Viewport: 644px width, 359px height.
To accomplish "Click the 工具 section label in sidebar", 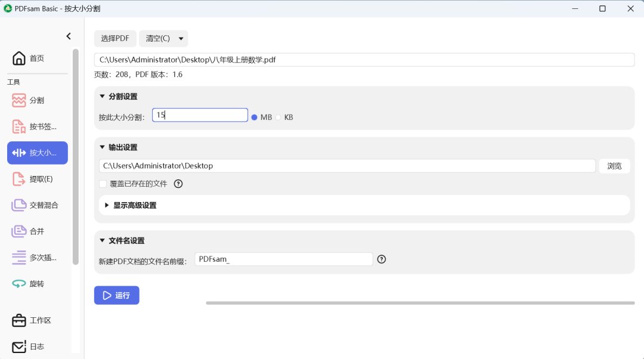I will [x=14, y=82].
